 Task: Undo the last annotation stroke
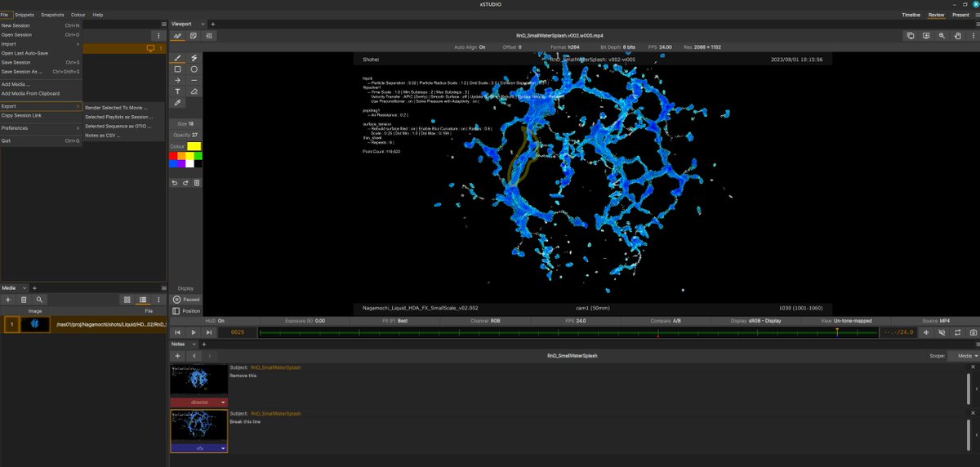[175, 183]
